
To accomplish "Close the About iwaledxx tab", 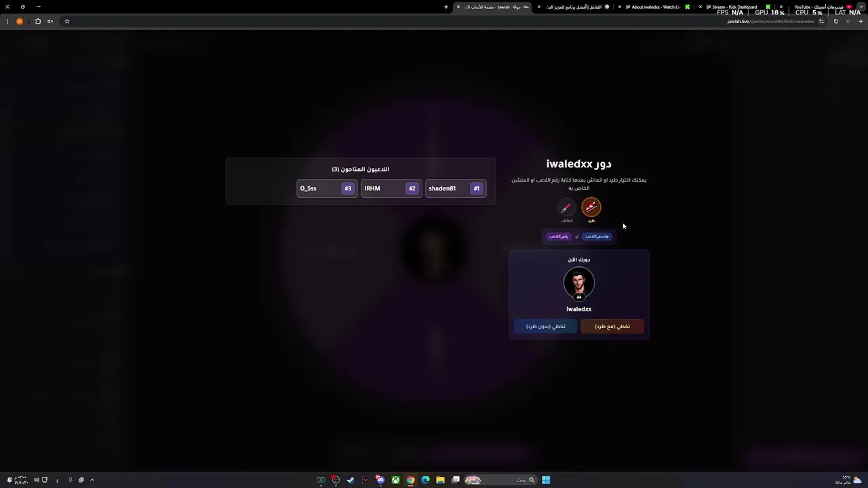I will (x=620, y=7).
